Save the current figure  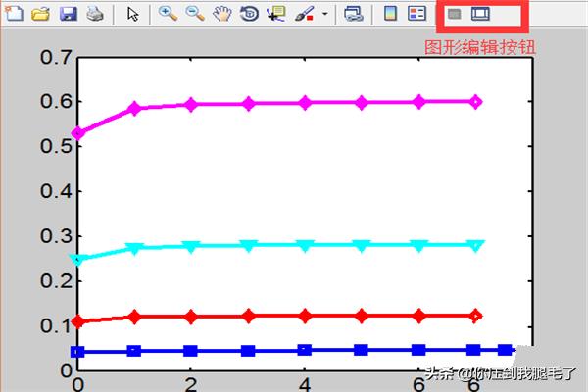[68, 15]
